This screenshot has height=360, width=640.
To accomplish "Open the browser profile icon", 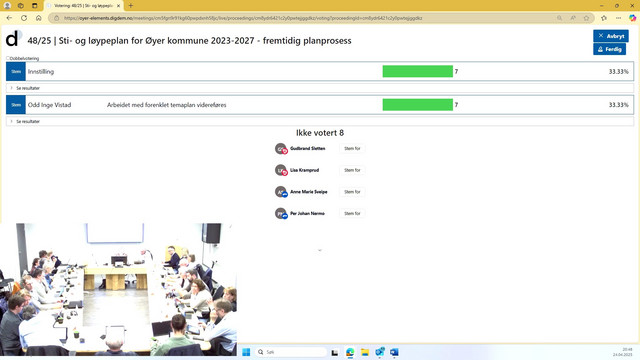I will 7,6.
